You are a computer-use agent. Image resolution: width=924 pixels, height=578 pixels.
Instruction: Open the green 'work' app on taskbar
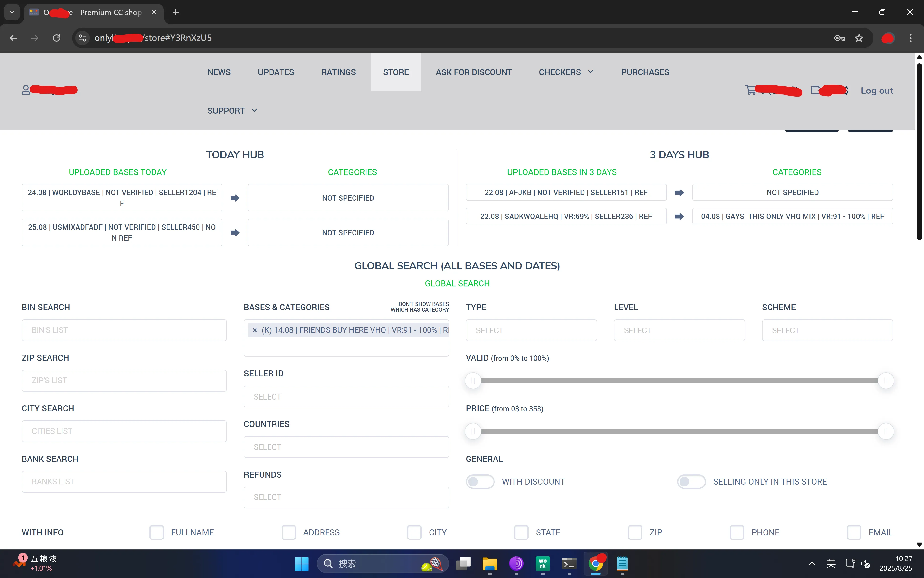543,564
